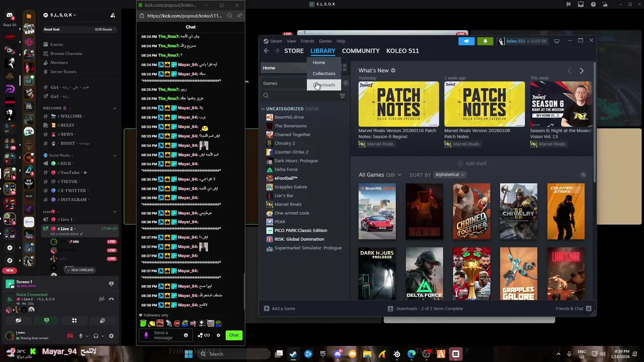Open Discord direct messages home icon
The image size is (644, 362).
click(10, 16)
